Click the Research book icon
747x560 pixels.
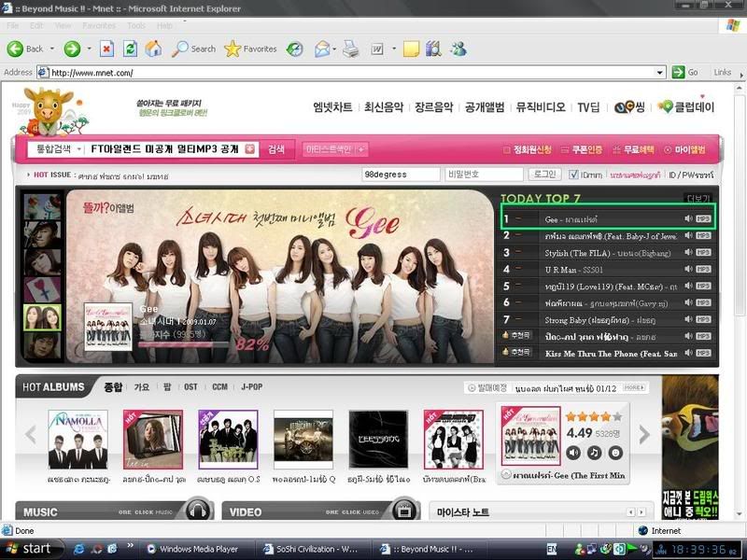[433, 49]
